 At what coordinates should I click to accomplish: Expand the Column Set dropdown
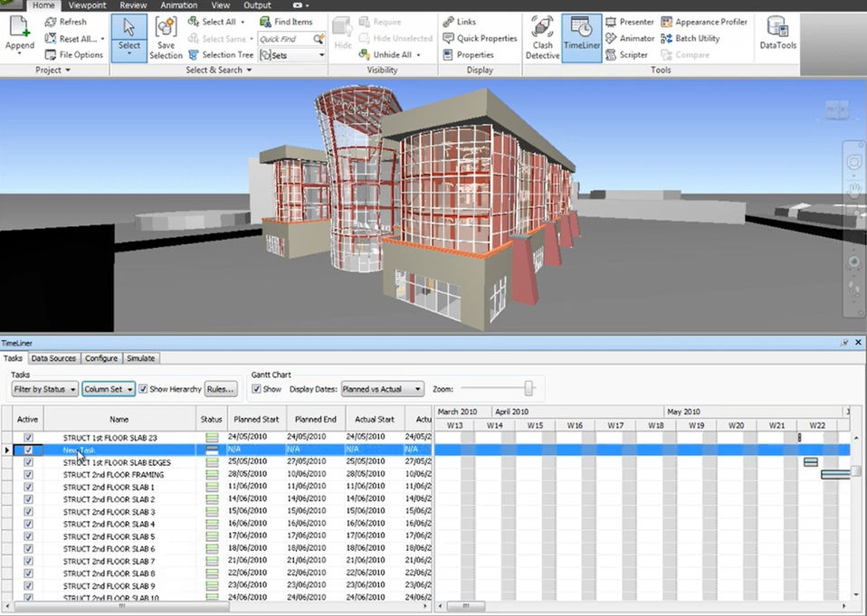[x=109, y=389]
